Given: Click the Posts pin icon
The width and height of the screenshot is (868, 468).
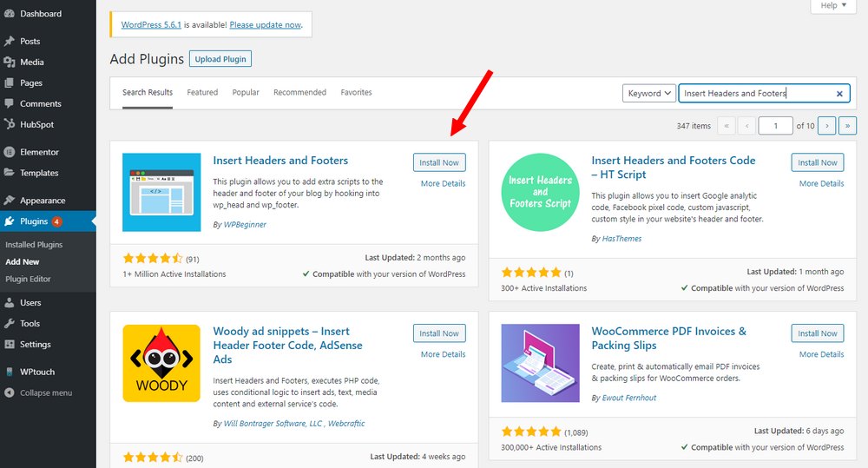Looking at the screenshot, I should click(x=10, y=41).
